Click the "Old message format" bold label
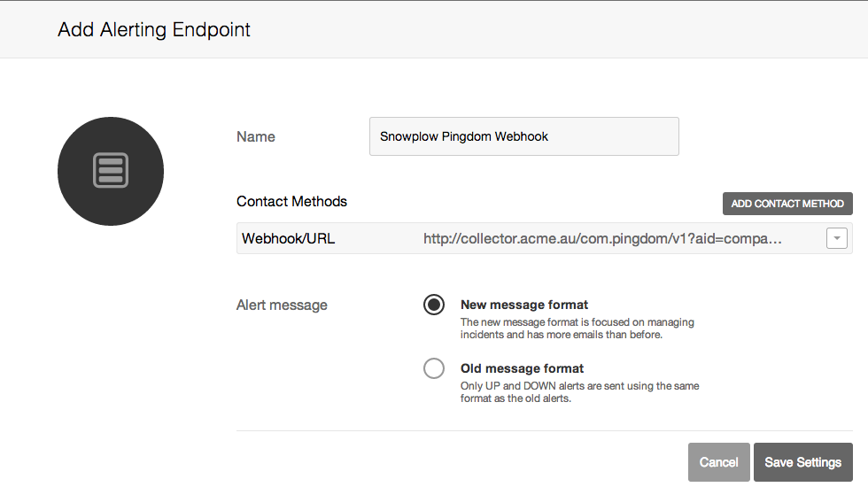Viewport: 868px width, 487px height. click(522, 368)
